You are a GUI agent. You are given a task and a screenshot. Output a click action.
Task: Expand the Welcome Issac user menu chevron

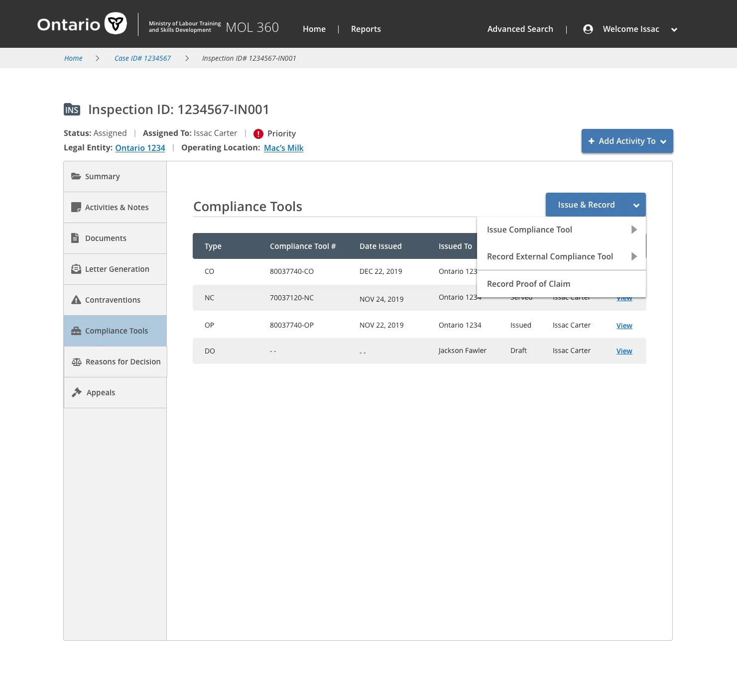(x=674, y=29)
